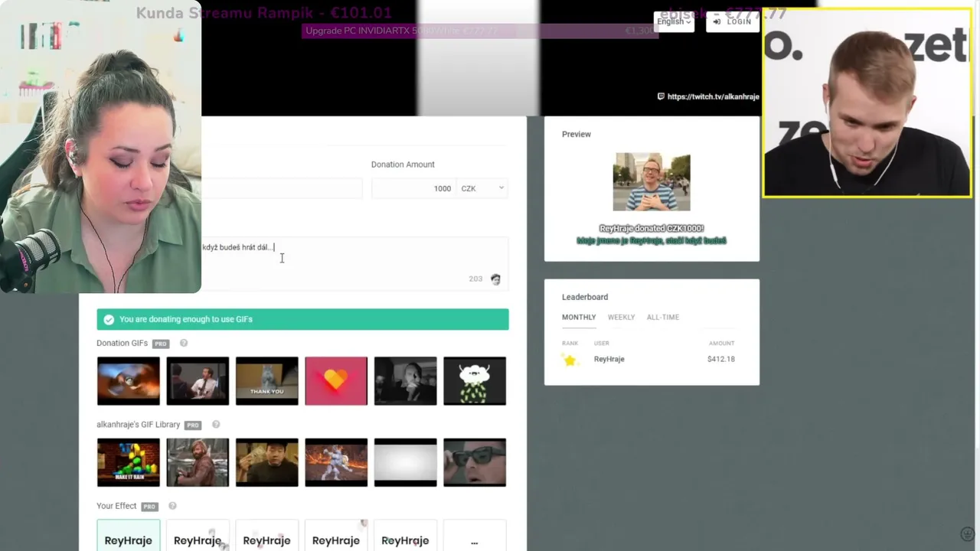Viewport: 980px width, 551px height.
Task: Select the GIF of man with sunglasses
Action: 475,462
